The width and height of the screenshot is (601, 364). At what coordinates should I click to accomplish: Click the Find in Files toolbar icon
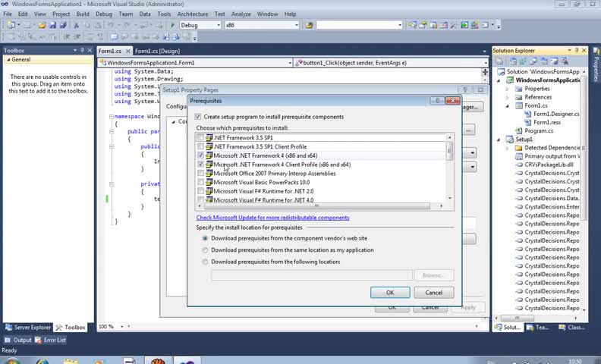(x=309, y=25)
